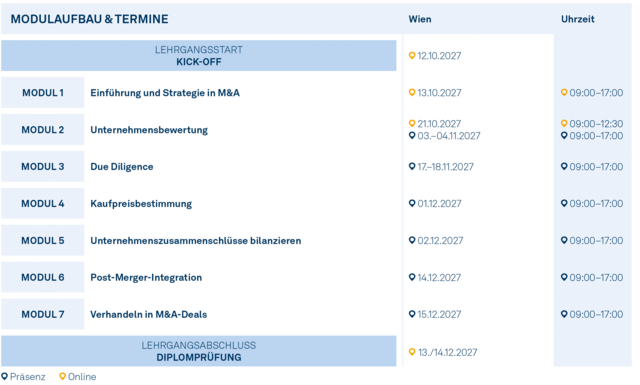
Task: Click the MODUL 1 label cell
Action: (43, 93)
